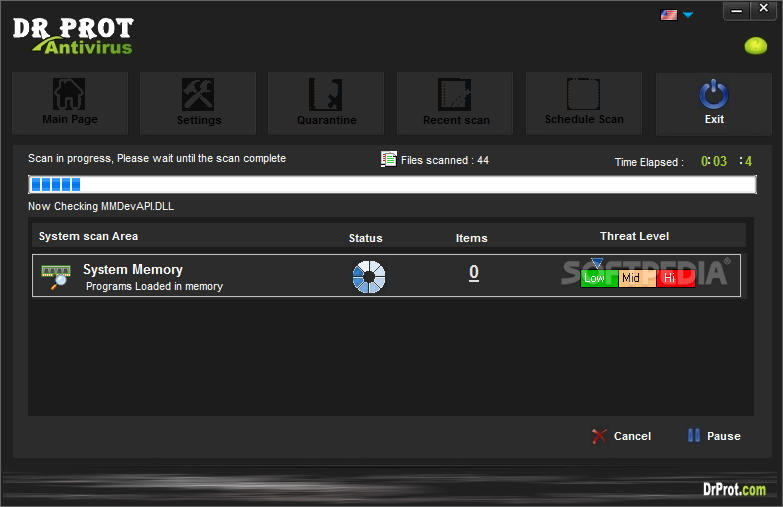Image resolution: width=783 pixels, height=507 pixels.
Task: Click the US flag language icon
Action: [x=669, y=15]
